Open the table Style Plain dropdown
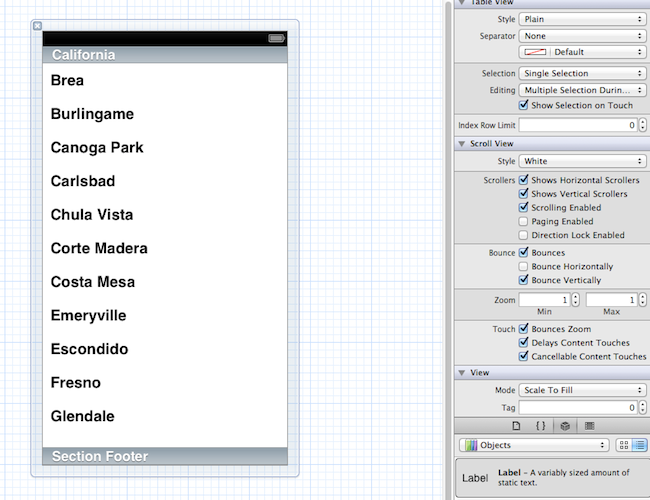The width and height of the screenshot is (650, 500). point(582,19)
